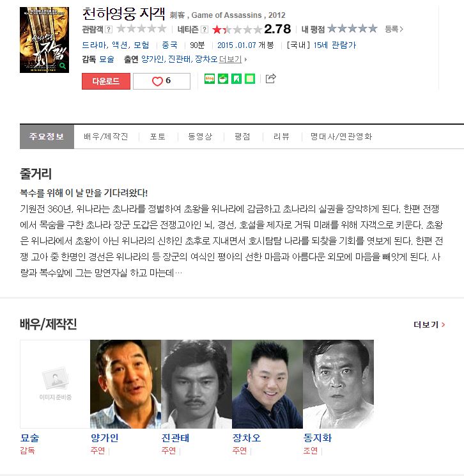Click 등록 to submit my rating
Image resolution: width=464 pixels, height=476 pixels.
point(394,29)
